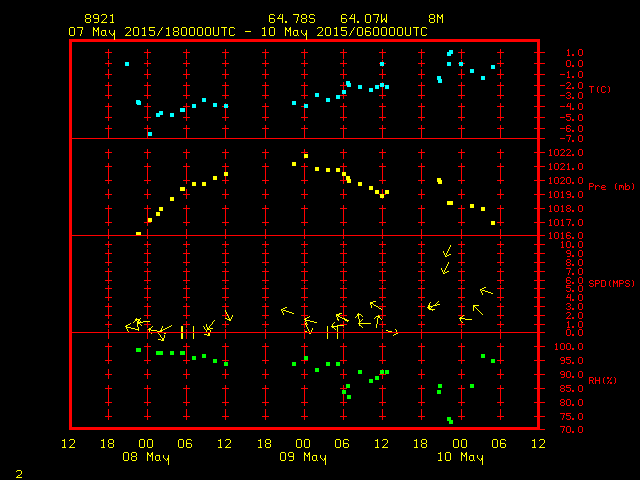This screenshot has width=640, height=480.
Task: Select the 08 May date label
Action: 146,458
